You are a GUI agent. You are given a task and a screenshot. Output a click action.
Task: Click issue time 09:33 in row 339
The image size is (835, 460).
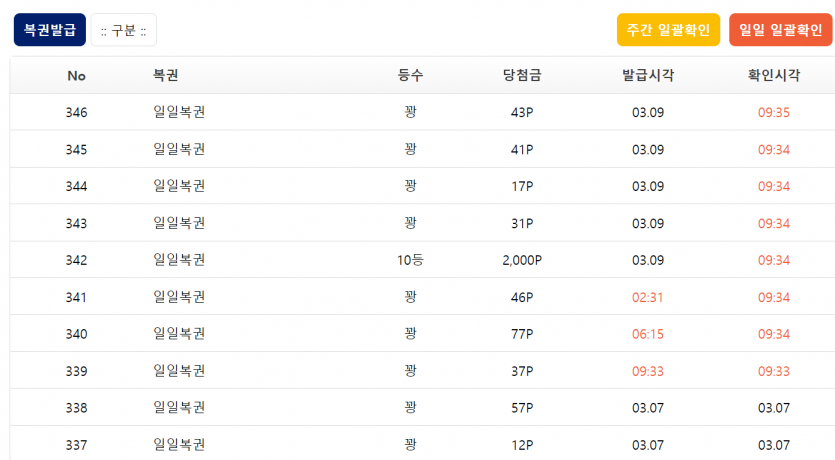pyautogui.click(x=648, y=371)
